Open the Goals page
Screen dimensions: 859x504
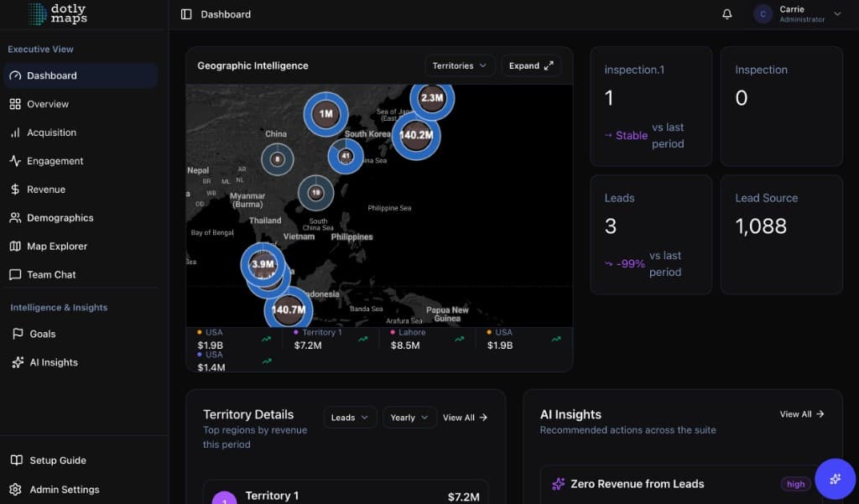pos(81,334)
